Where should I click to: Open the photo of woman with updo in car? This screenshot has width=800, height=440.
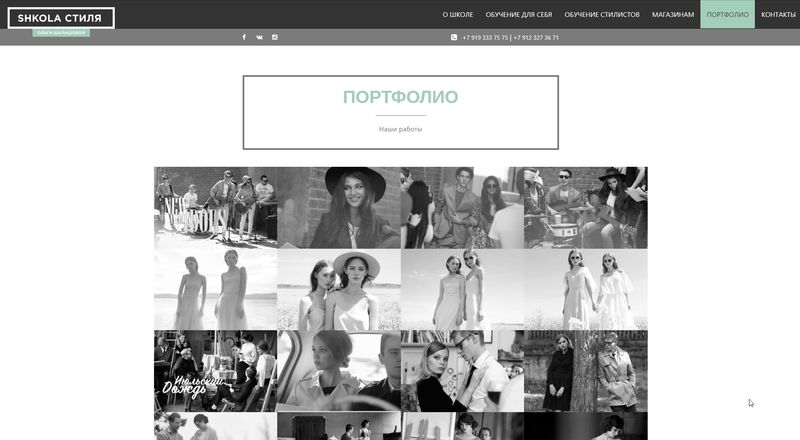(339, 371)
